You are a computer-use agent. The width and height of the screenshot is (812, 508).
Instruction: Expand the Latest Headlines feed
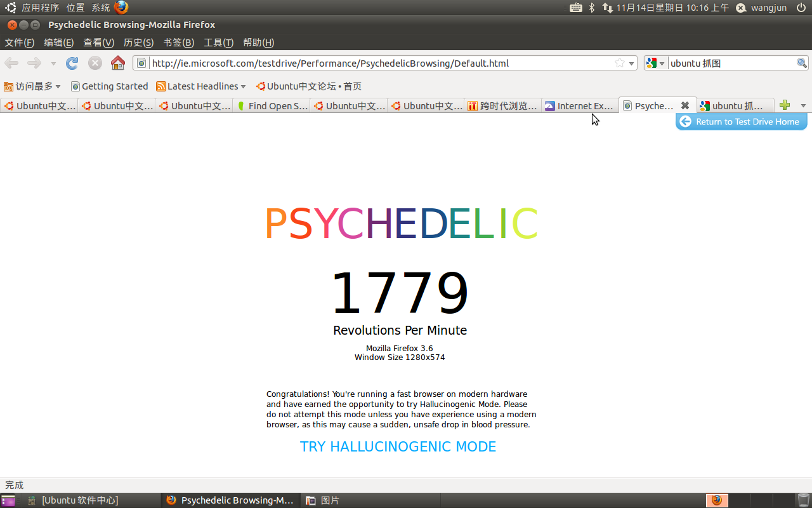[x=201, y=86]
